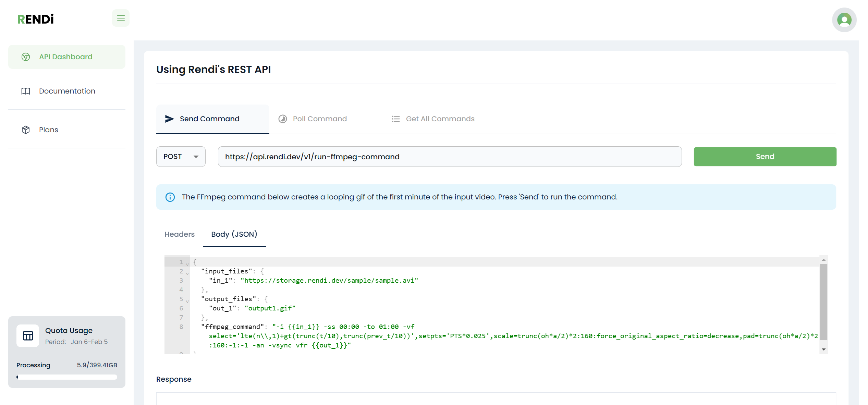Click the Poll Command clock icon
The width and height of the screenshot is (868, 405).
(283, 119)
